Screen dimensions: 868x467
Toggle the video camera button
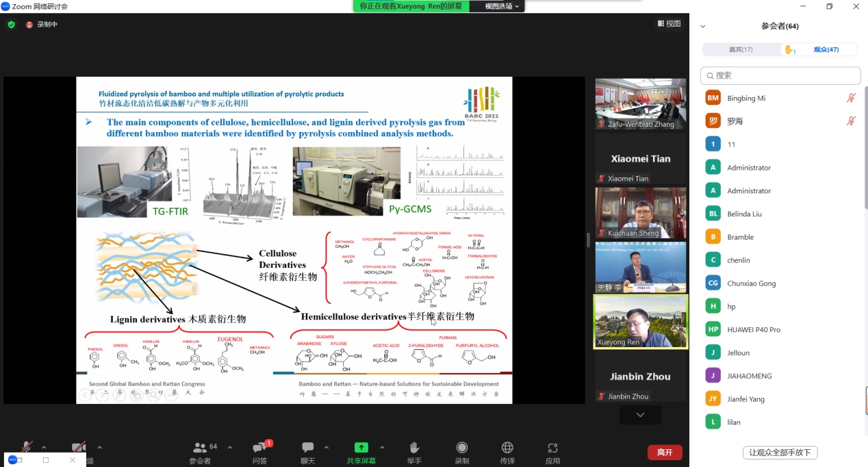tap(79, 446)
